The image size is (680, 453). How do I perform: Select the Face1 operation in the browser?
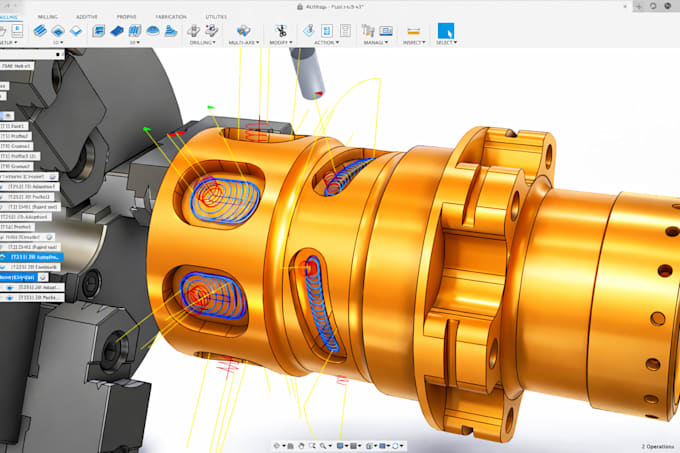(14, 126)
